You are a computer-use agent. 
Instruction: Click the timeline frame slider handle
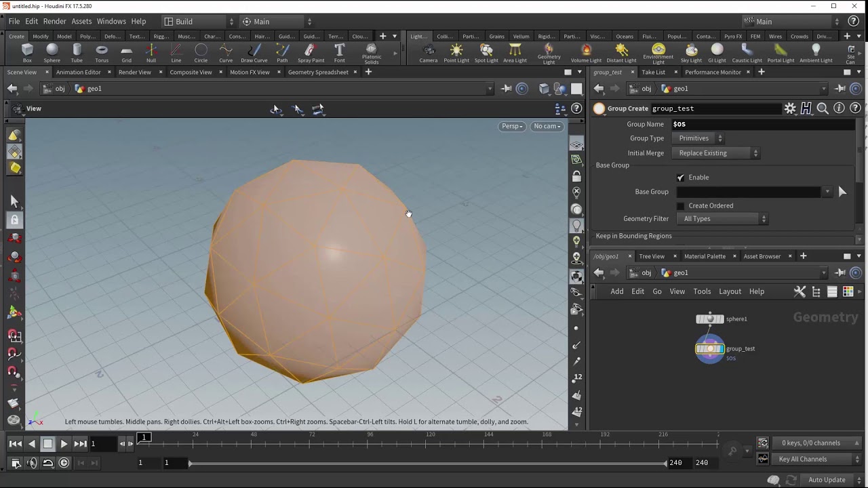click(144, 438)
